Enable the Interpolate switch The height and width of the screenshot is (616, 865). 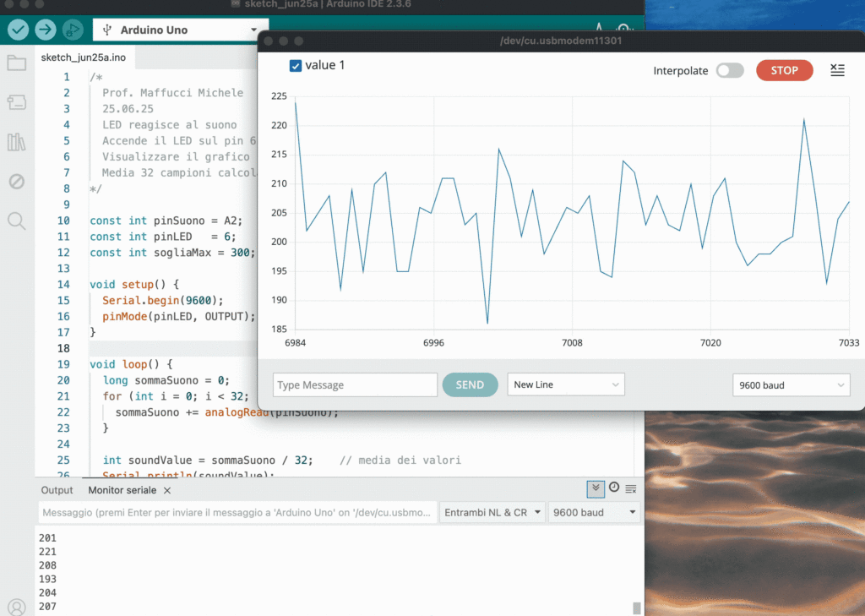pos(729,71)
